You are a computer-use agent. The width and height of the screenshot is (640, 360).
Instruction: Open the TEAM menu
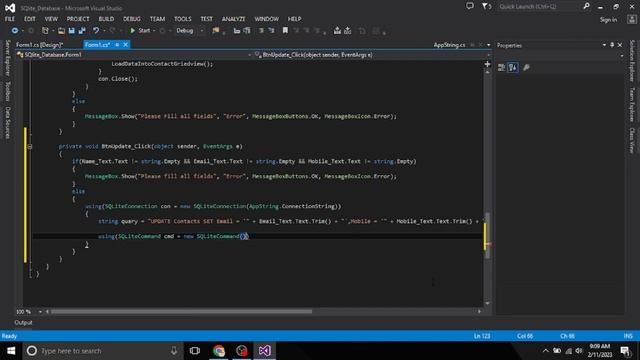coord(157,19)
